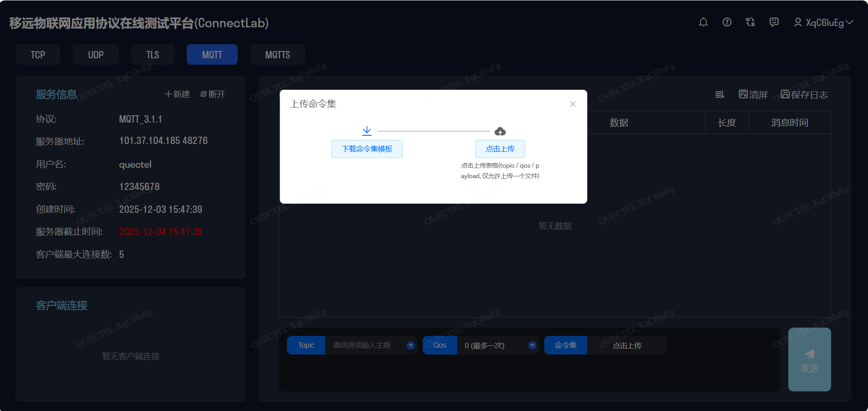Expand the Qos level dropdown

tap(532, 345)
